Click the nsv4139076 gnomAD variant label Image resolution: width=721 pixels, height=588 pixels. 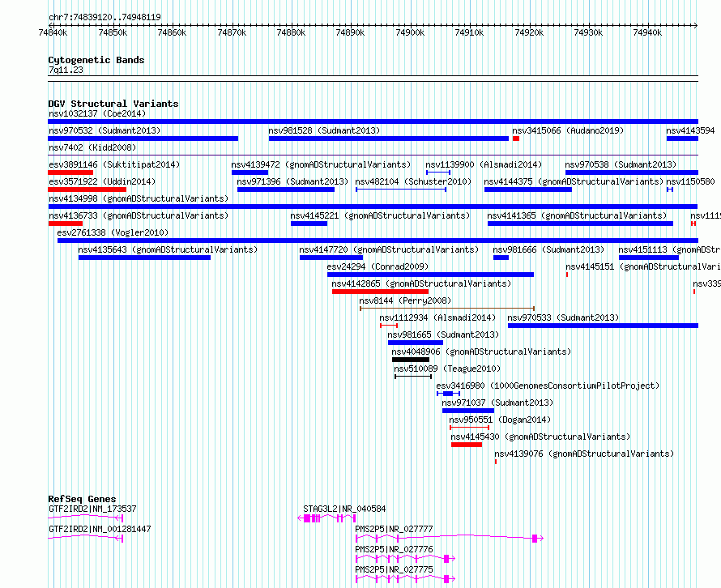tap(584, 454)
